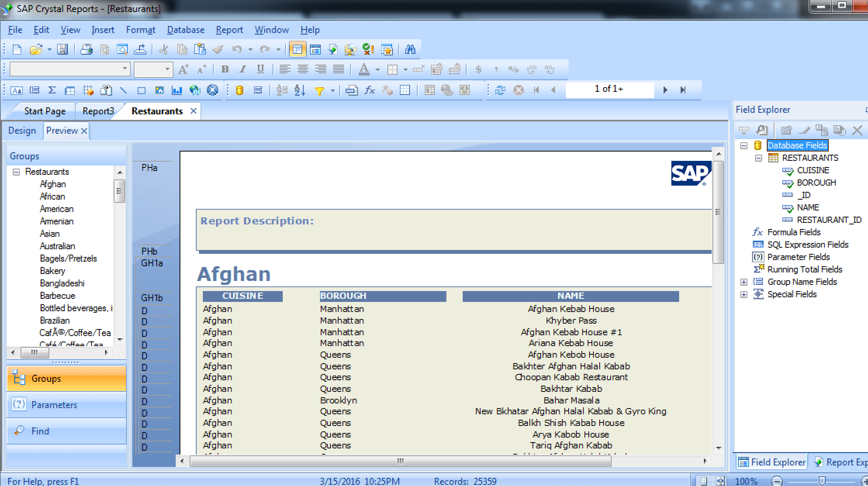Open the font name dropdown
Viewport: 868px width, 486px height.
tap(124, 69)
